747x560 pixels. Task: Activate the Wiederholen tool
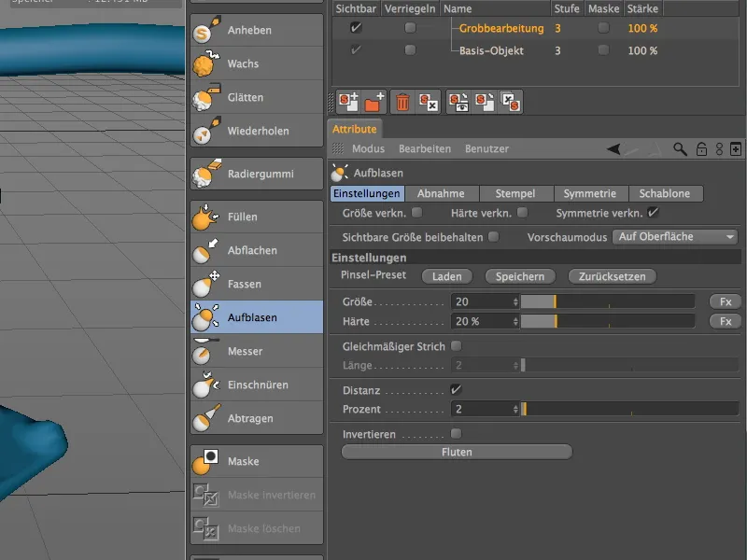pyautogui.click(x=256, y=131)
